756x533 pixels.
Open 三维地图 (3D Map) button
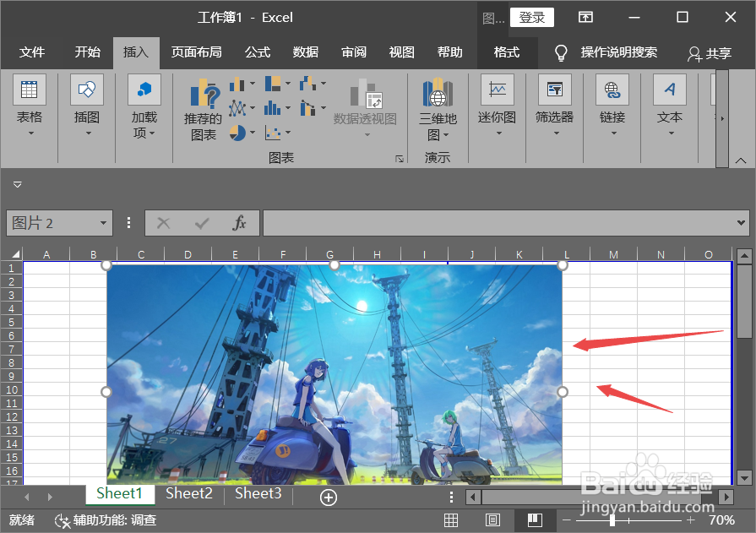point(438,108)
